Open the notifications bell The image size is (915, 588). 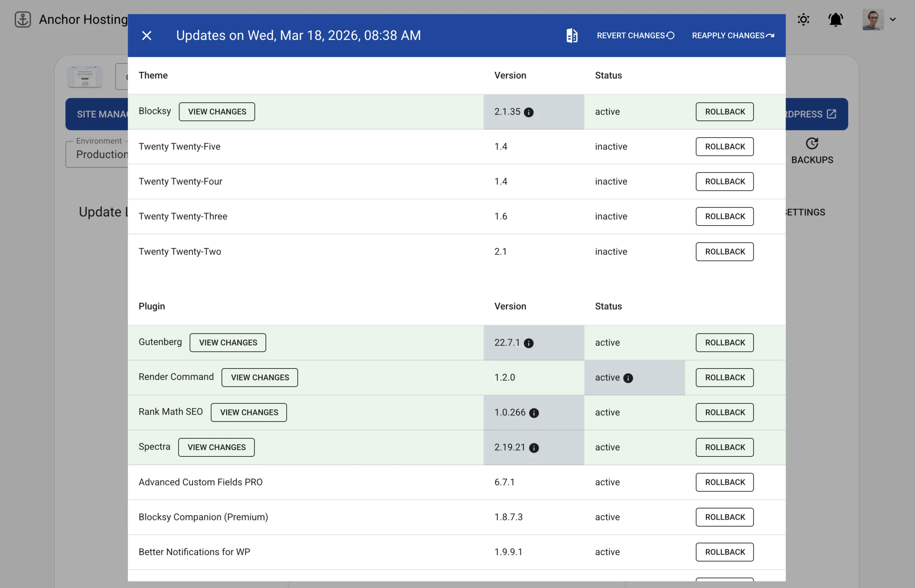pyautogui.click(x=835, y=19)
